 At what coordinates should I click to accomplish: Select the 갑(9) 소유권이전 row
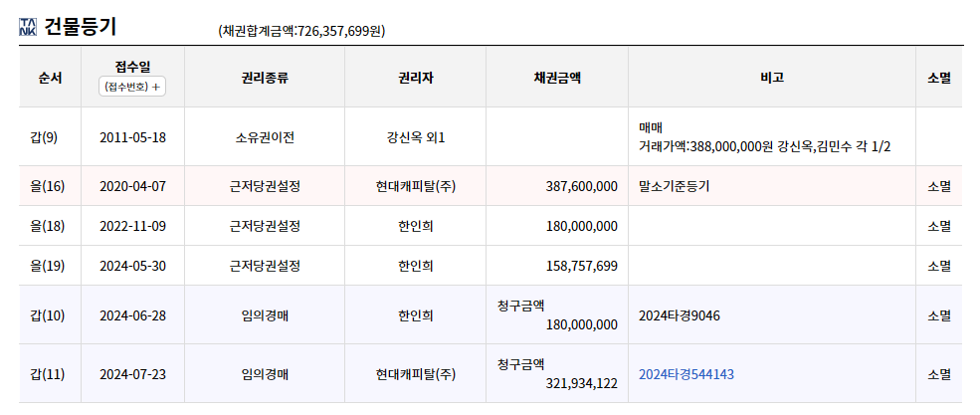[x=490, y=137]
